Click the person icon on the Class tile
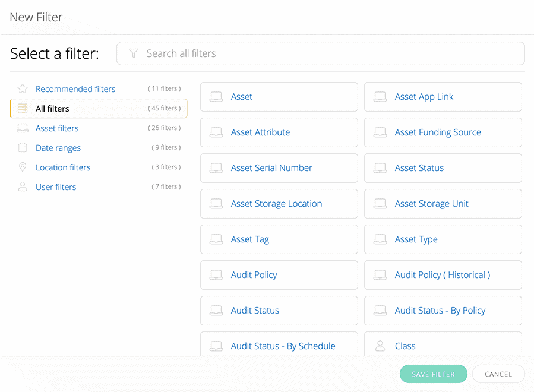Screen dimensions: 534x392 click(380, 346)
